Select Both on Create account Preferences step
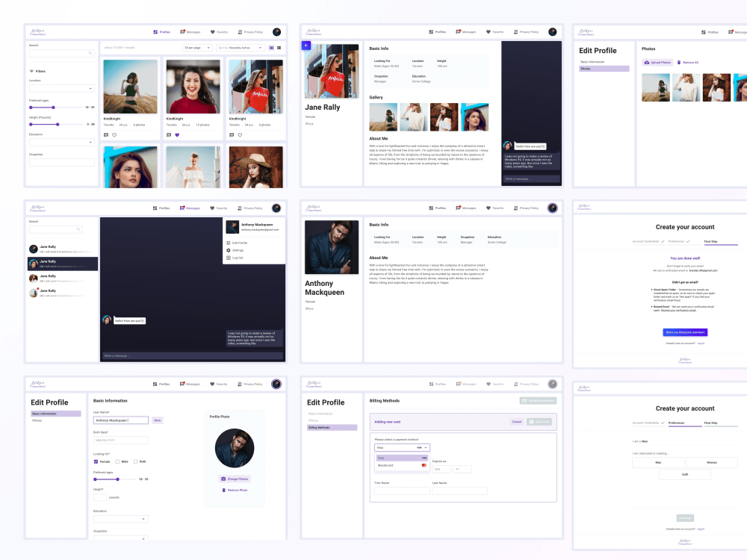The image size is (747, 560). pyautogui.click(x=685, y=474)
